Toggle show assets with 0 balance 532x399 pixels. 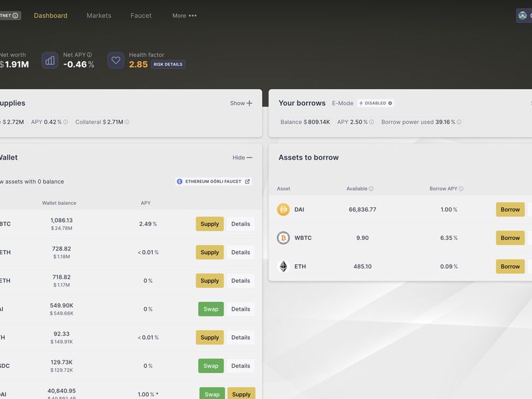(32, 182)
